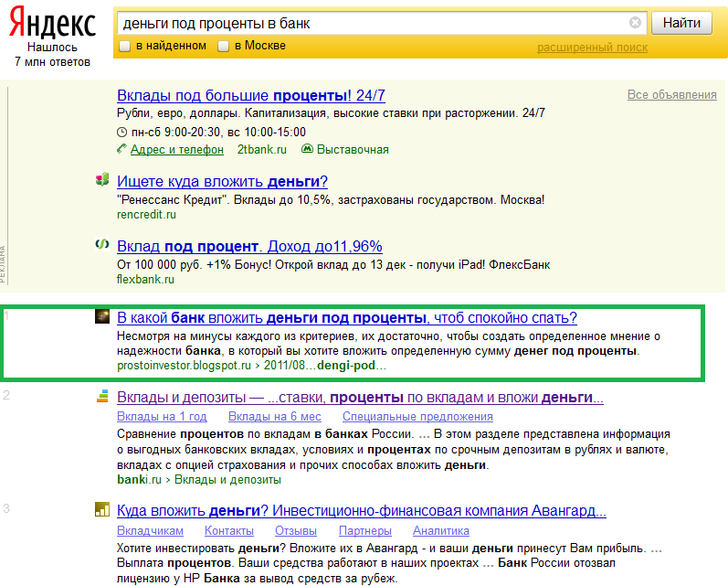Viewport: 728px width, 586px height.
Task: Enable the 'в найденном' checkbox
Action: click(124, 46)
